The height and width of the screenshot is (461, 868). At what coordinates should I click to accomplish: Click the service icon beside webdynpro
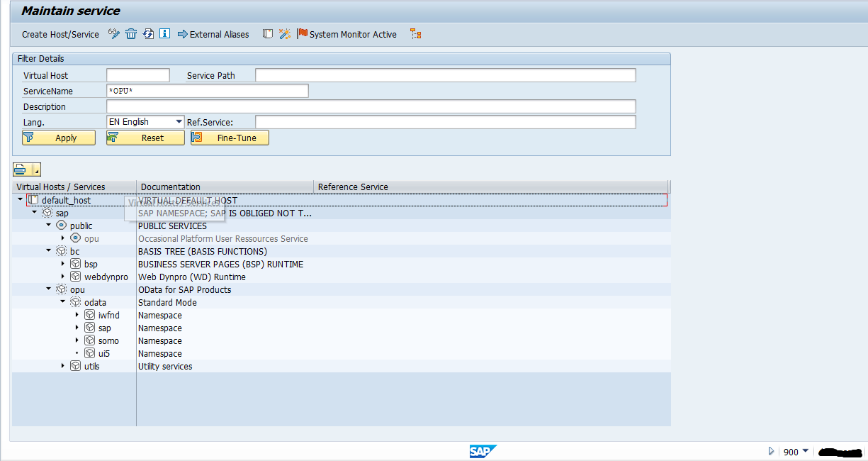tap(76, 277)
